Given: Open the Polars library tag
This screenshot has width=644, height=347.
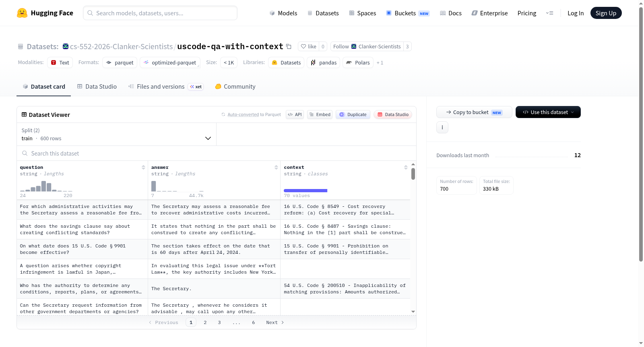Looking at the screenshot, I should [358, 62].
